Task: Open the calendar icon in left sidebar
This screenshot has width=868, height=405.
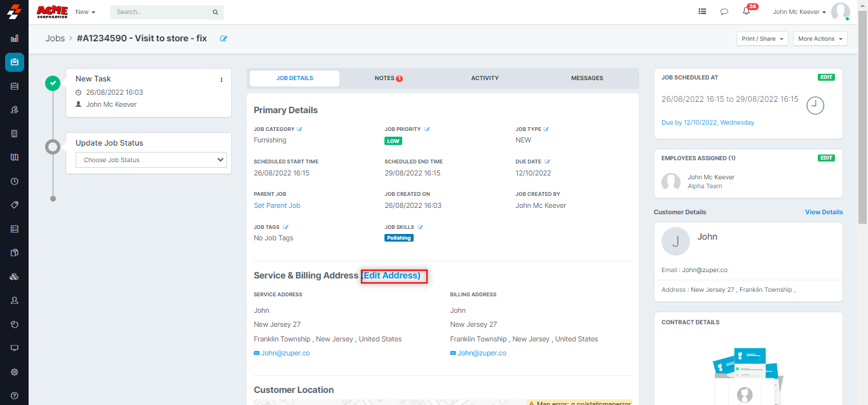Action: pos(15,86)
